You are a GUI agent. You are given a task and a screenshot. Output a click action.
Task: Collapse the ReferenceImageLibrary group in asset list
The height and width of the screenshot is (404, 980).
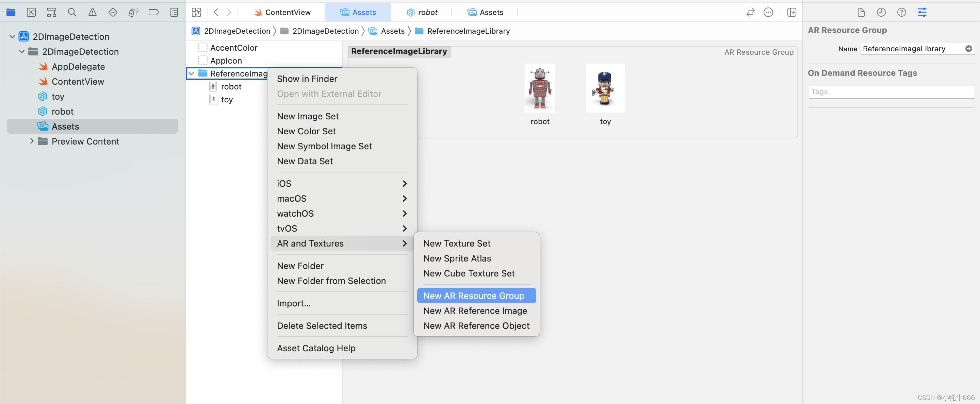pos(192,73)
